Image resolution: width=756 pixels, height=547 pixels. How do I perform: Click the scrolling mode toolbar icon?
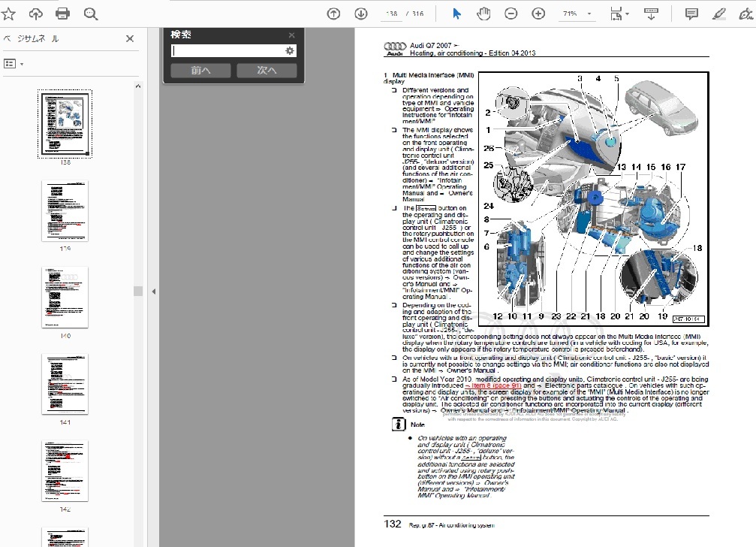[651, 14]
